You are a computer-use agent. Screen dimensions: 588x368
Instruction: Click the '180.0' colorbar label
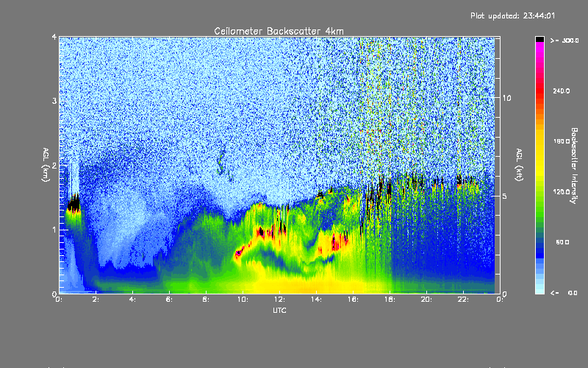(x=562, y=141)
